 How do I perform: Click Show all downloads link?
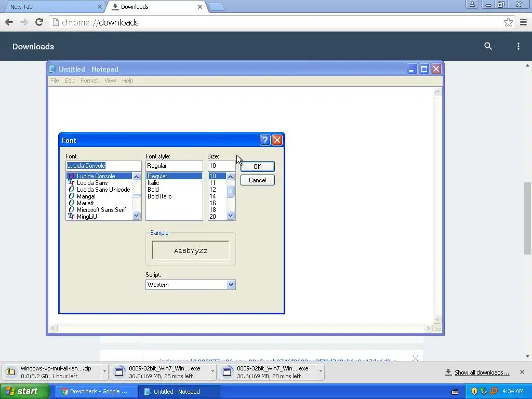pos(482,373)
